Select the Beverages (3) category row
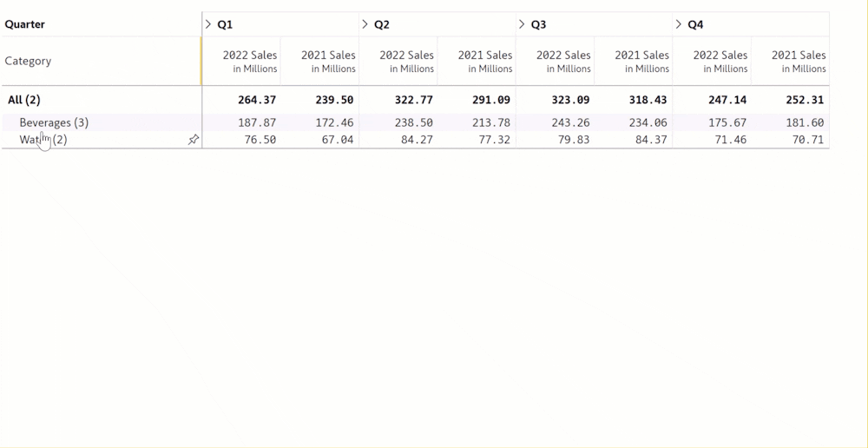This screenshot has height=448, width=868. tap(54, 122)
